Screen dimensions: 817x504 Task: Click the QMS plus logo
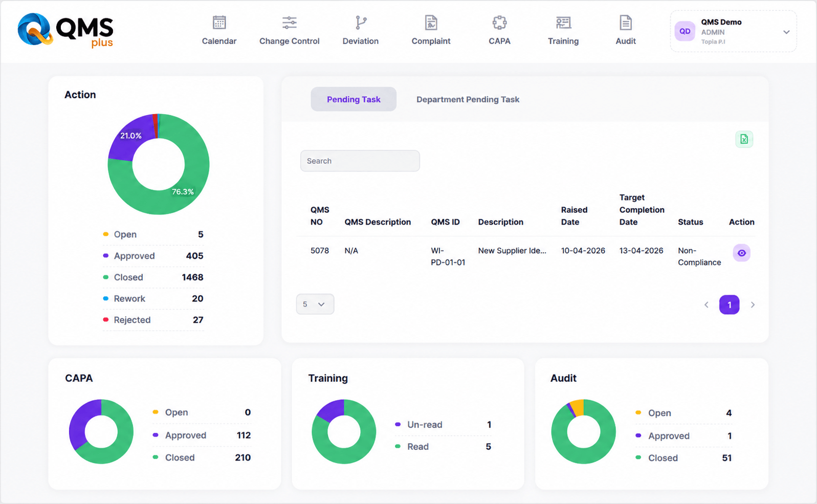65,31
